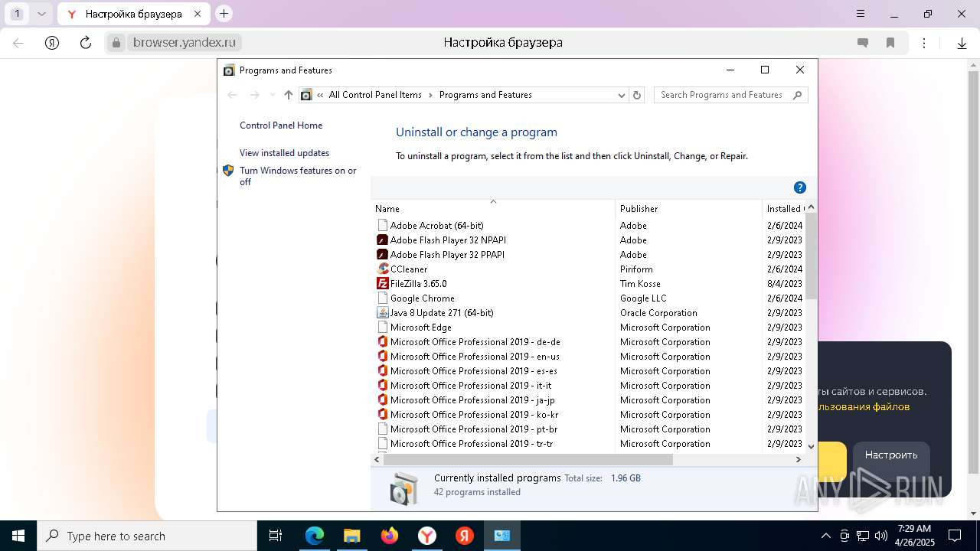980x551 pixels.
Task: Open Firefox from the taskbar
Action: (x=390, y=536)
